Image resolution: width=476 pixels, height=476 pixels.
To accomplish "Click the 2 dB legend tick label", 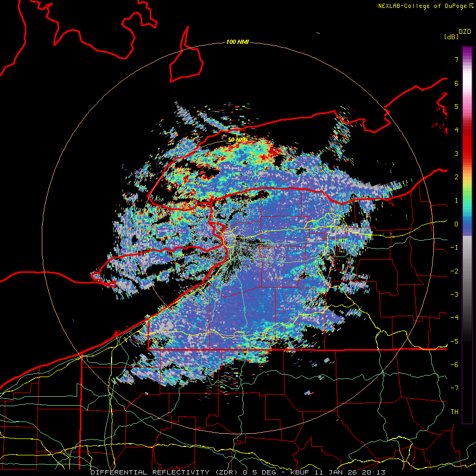I will pyautogui.click(x=456, y=177).
